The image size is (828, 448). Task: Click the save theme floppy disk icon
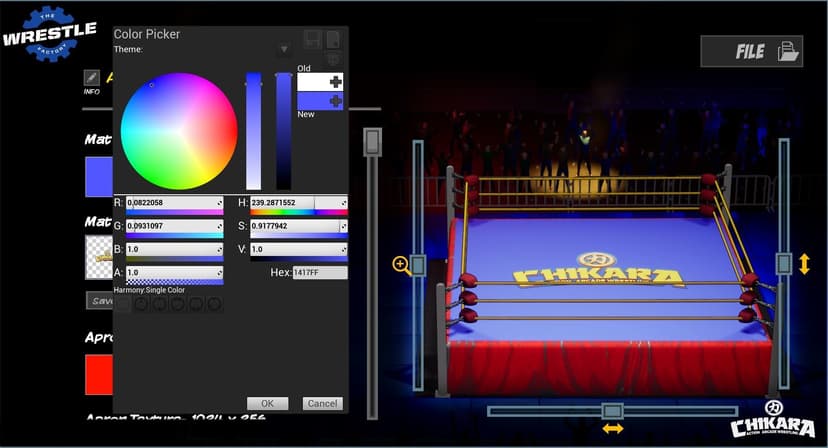(x=312, y=40)
